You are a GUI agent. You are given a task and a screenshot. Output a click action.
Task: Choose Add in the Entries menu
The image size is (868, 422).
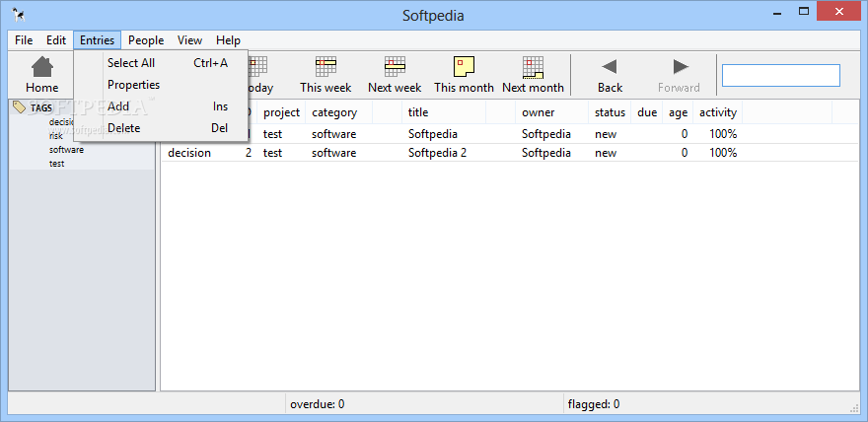click(161, 106)
